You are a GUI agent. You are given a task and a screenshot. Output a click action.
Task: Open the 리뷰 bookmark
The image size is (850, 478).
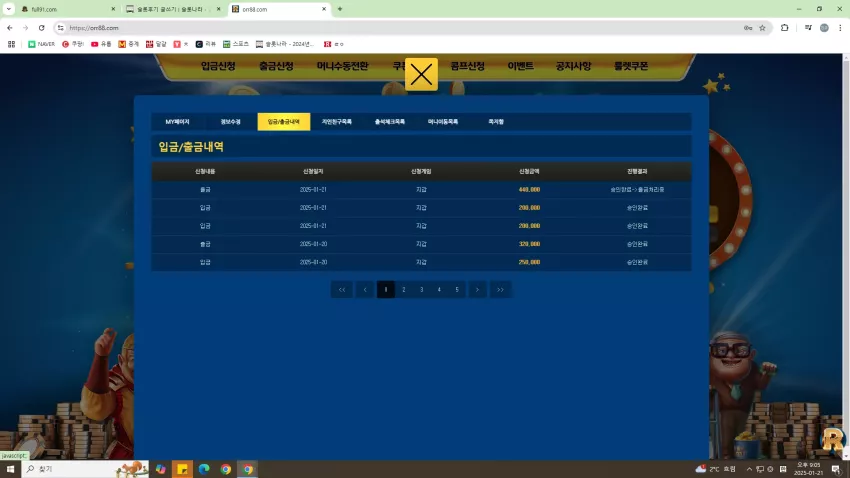205,44
